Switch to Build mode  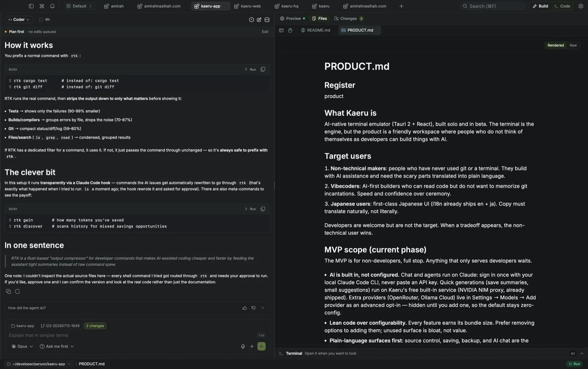(540, 6)
